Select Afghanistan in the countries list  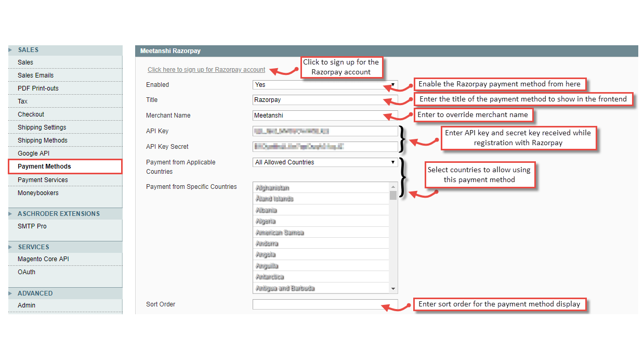pos(321,188)
